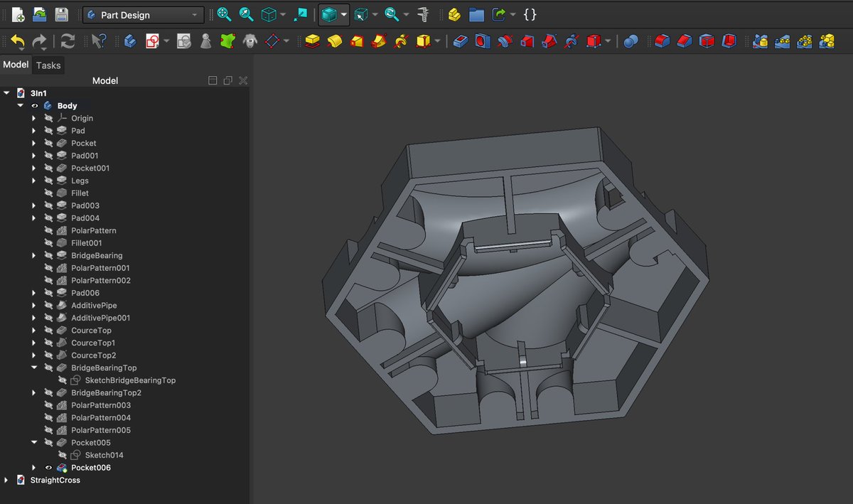Select the Subtractive Pipe tool
853x504 pixels.
(x=549, y=42)
